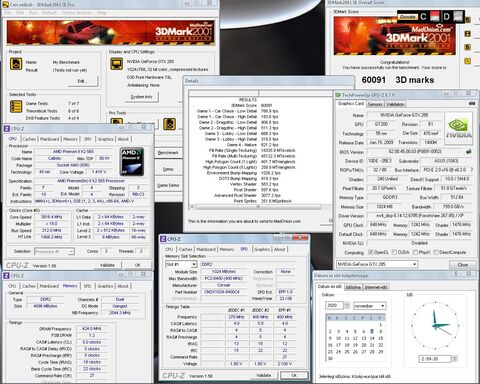
Task: Toggle the OpenCL checkbox in GPU-Z
Action: point(371,252)
